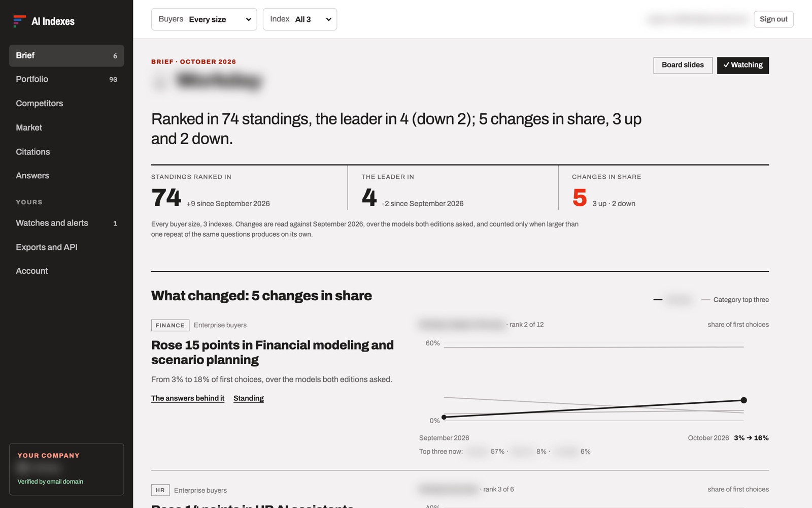Open the Answers page
This screenshot has width=812, height=508.
pyautogui.click(x=66, y=176)
